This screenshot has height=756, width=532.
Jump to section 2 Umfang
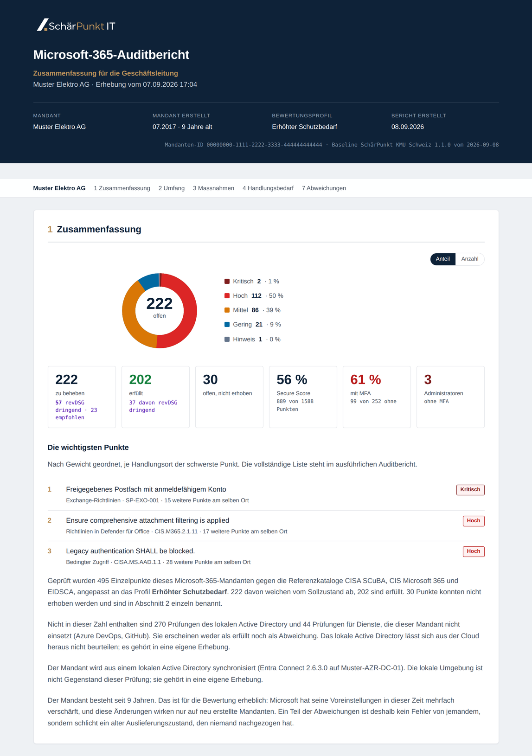click(x=172, y=188)
